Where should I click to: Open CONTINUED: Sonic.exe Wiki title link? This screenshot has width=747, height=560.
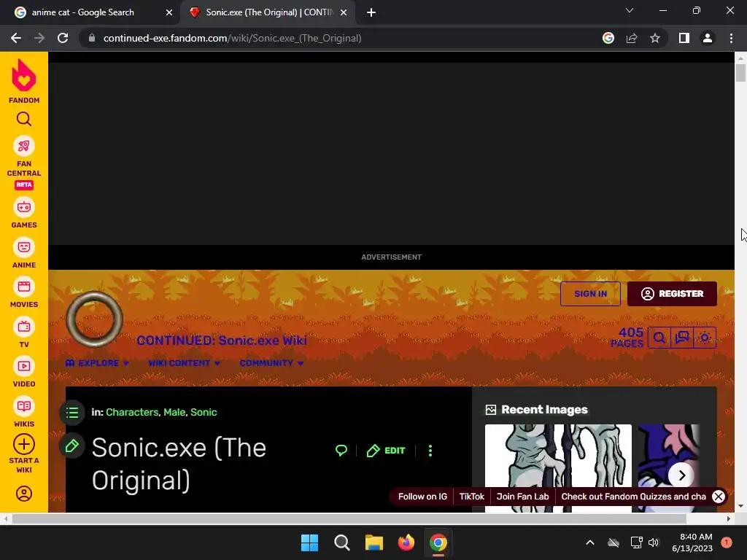point(222,341)
